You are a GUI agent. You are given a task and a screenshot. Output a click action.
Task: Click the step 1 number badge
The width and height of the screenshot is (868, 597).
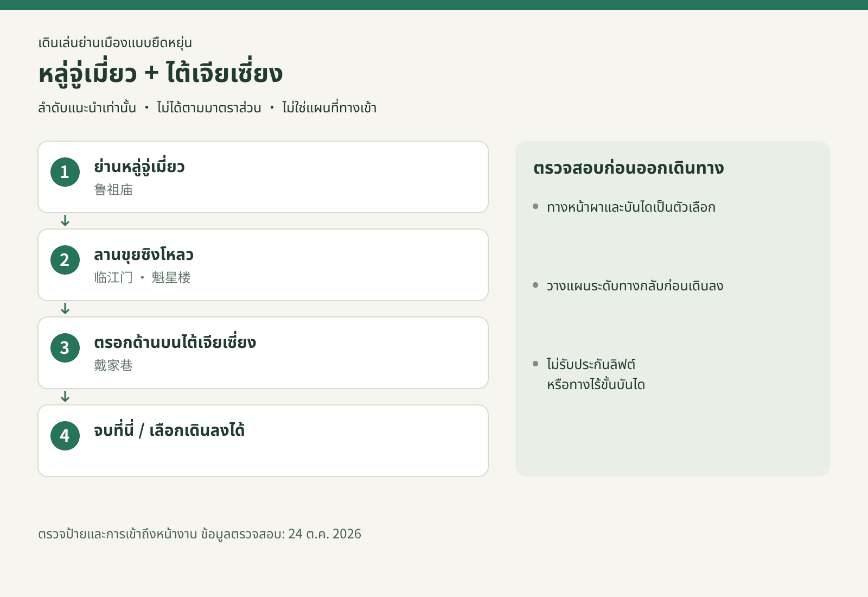pyautogui.click(x=65, y=172)
